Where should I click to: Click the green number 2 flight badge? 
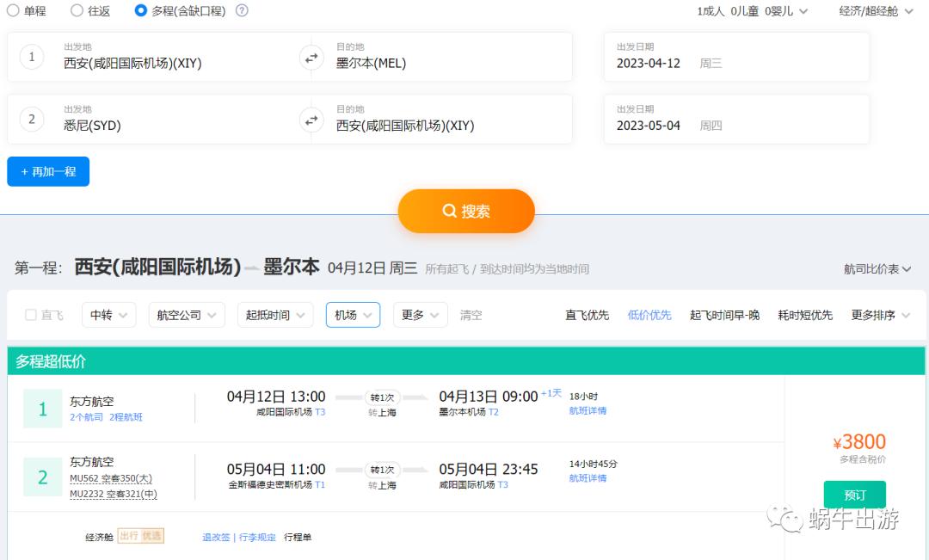pyautogui.click(x=41, y=476)
